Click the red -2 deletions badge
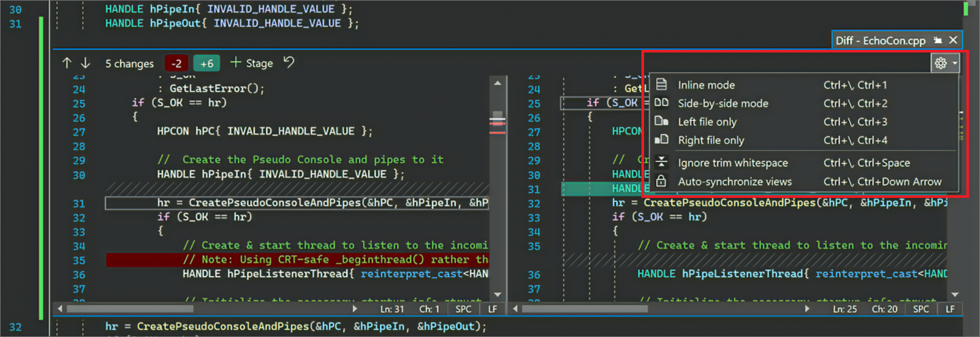This screenshot has width=980, height=337. coord(176,64)
